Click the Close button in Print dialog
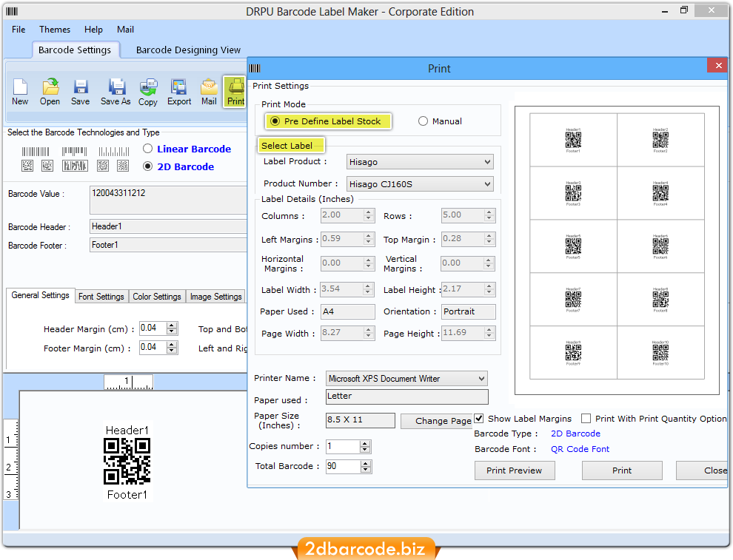This screenshot has width=733, height=560. pos(702,470)
